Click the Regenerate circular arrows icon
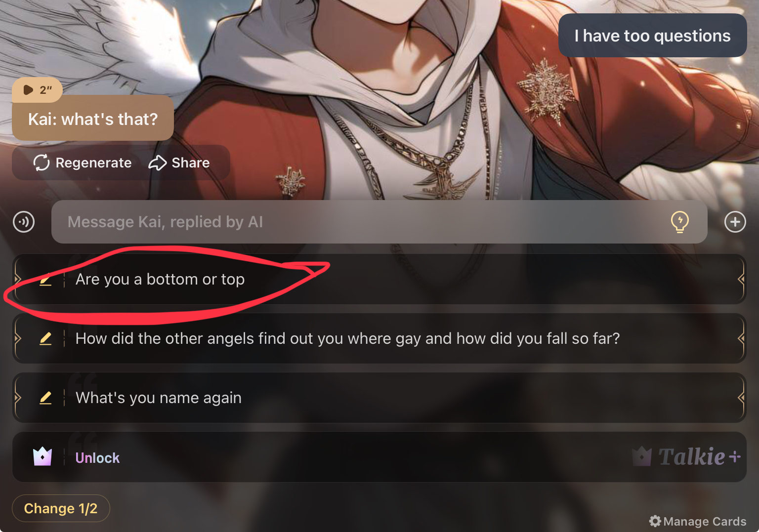 click(42, 163)
